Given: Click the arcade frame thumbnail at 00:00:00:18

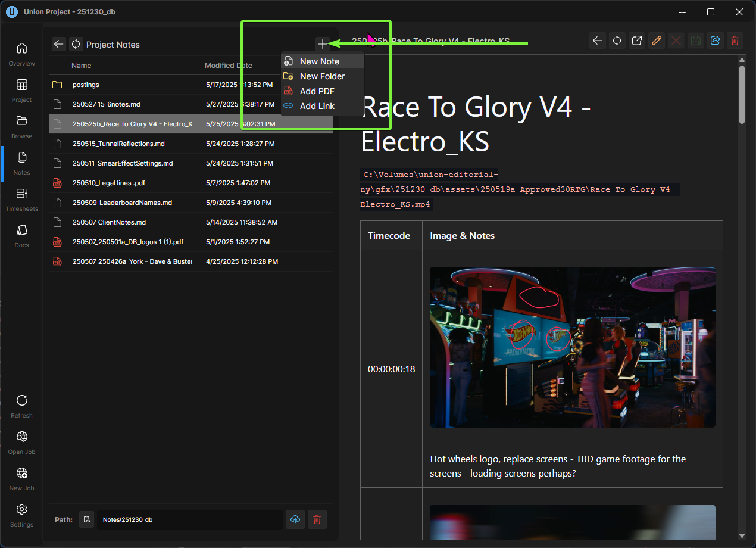Looking at the screenshot, I should click(573, 347).
